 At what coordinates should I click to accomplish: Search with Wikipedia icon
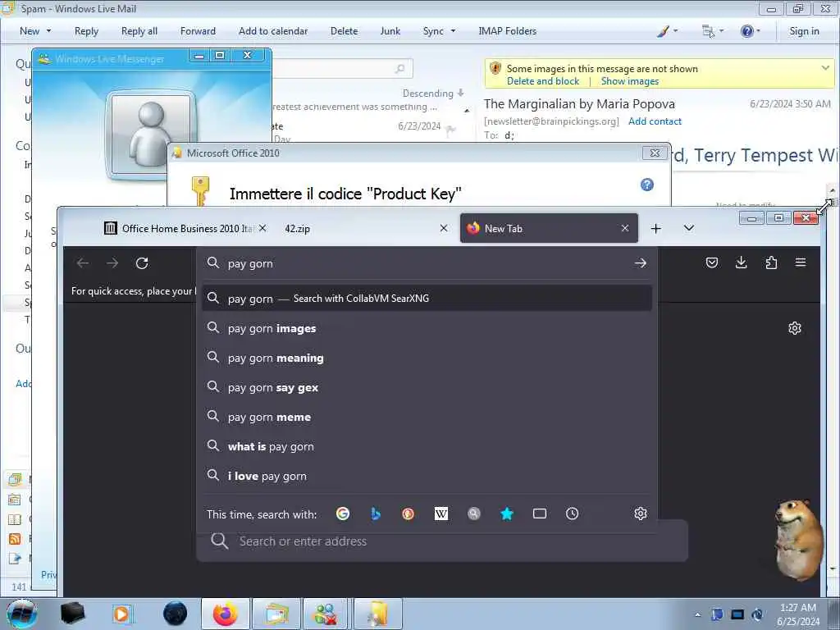[441, 514]
